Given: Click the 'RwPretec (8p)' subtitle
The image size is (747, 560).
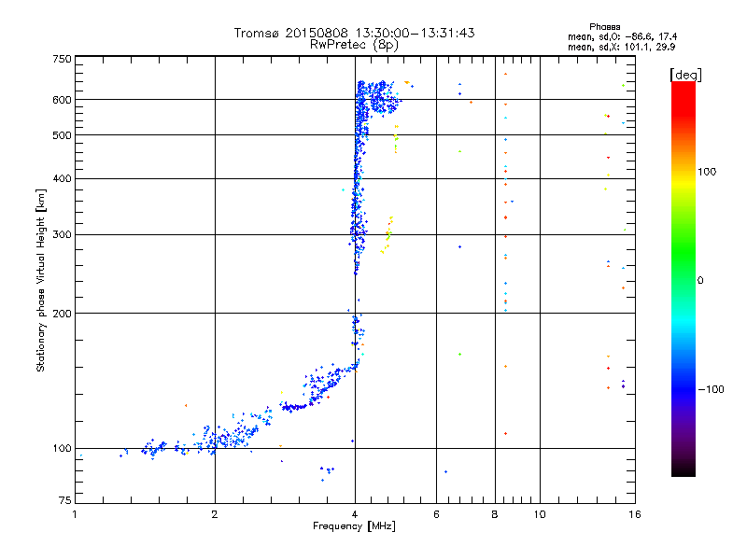Looking at the screenshot, I should [354, 45].
